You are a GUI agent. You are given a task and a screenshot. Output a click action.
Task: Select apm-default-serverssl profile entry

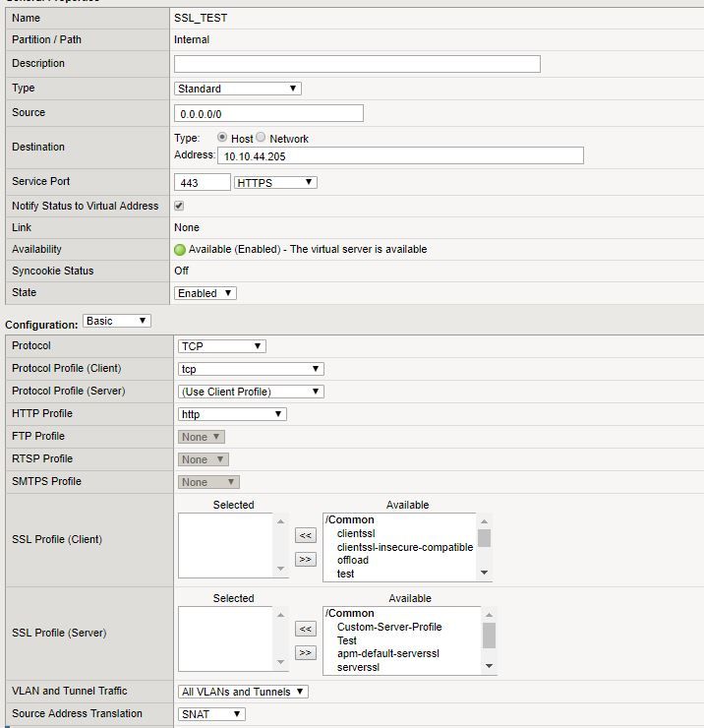point(387,654)
